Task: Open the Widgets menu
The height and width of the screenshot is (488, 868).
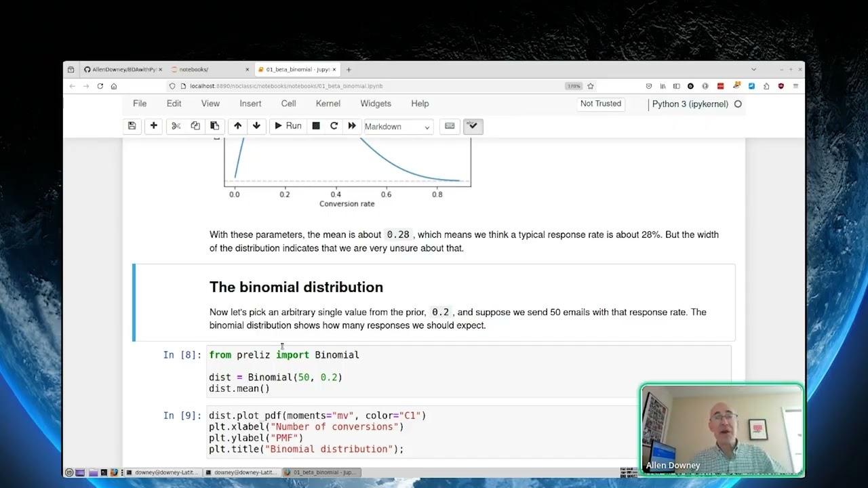Action: click(376, 104)
